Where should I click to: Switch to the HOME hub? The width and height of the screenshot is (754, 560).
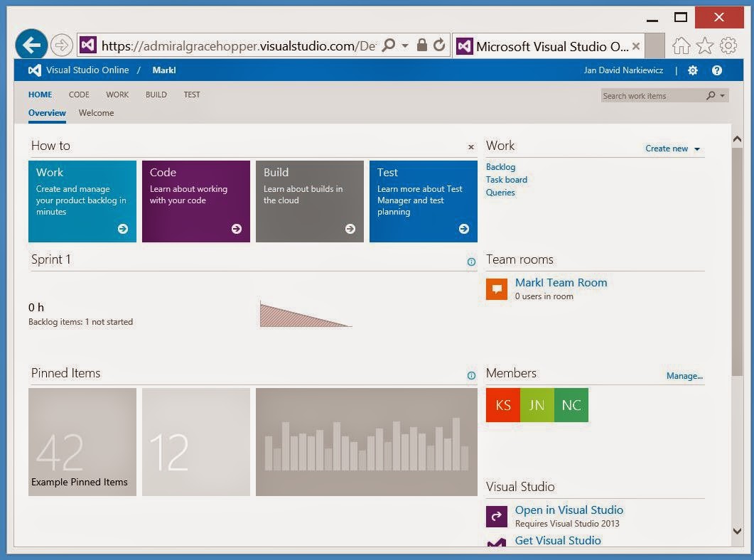tap(40, 95)
